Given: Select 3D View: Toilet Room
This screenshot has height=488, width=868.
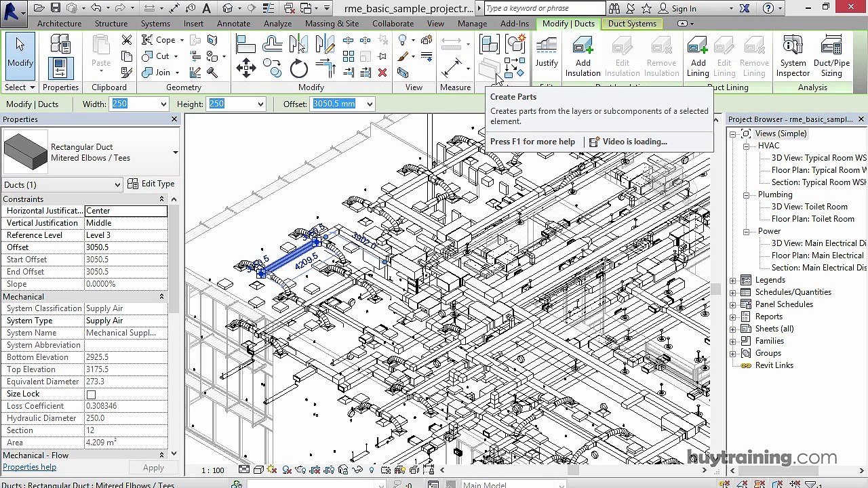Looking at the screenshot, I should [809, 207].
